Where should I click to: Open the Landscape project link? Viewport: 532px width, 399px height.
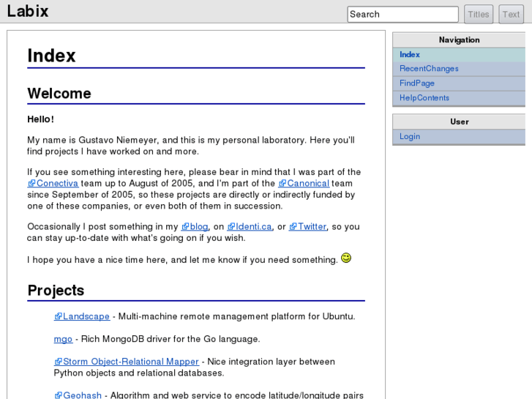pyautogui.click(x=86, y=317)
